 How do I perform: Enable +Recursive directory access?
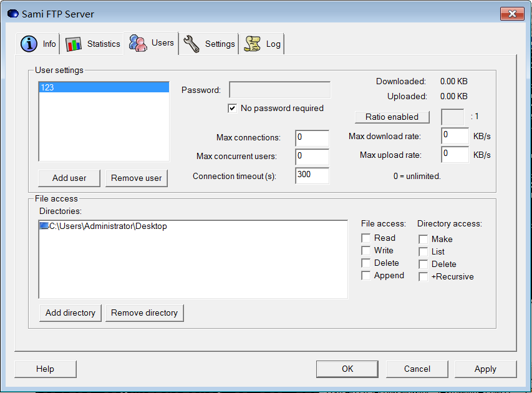point(423,277)
